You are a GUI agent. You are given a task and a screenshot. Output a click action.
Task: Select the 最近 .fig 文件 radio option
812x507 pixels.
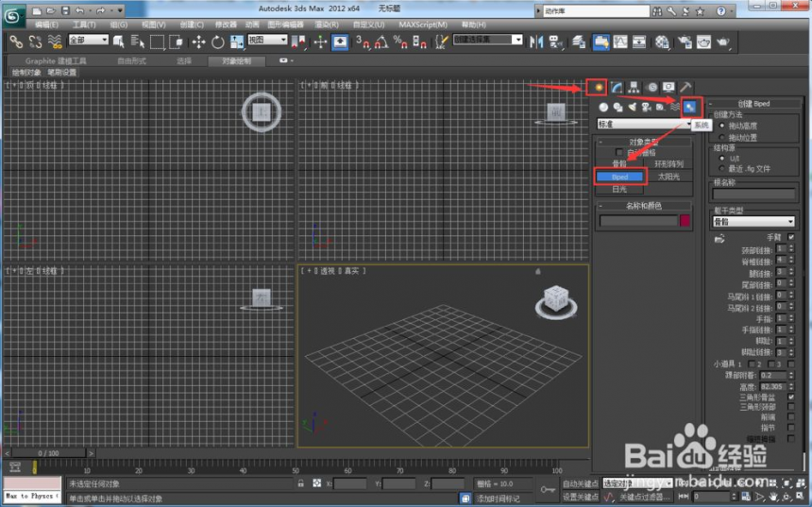click(x=722, y=168)
